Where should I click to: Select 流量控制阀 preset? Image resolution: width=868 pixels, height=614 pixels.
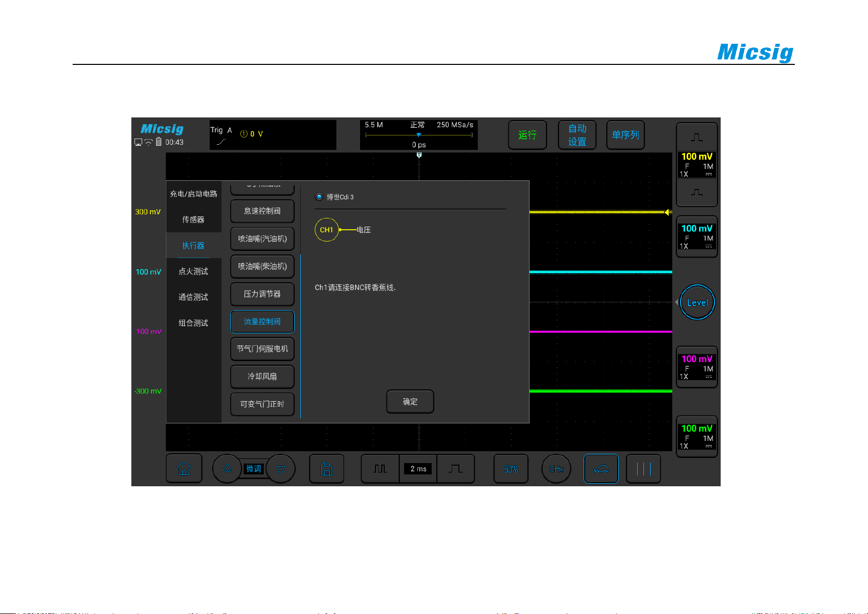tap(262, 321)
